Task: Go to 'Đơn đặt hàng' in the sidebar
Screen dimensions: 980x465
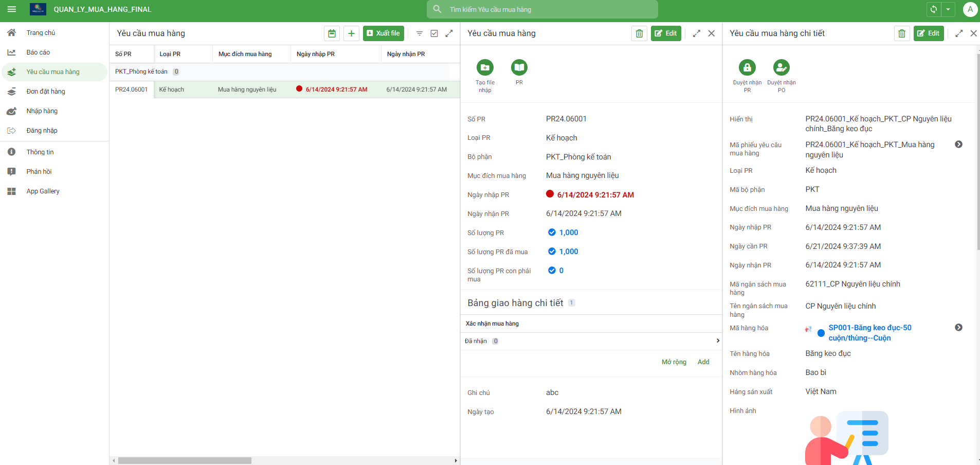Action: pyautogui.click(x=46, y=92)
